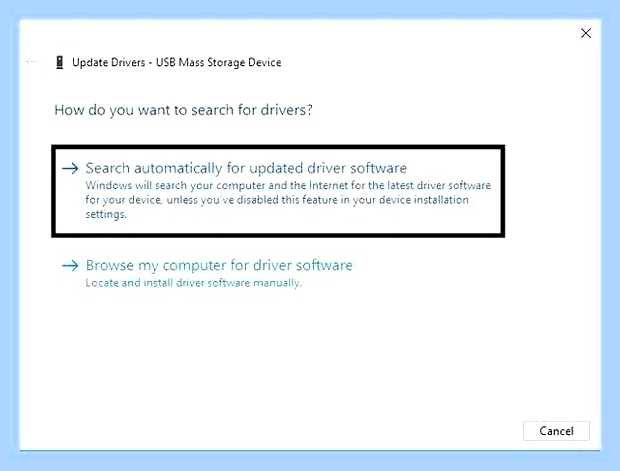This screenshot has width=620, height=471.
Task: Click the 'Windows will search your computer' description
Action: 288,200
